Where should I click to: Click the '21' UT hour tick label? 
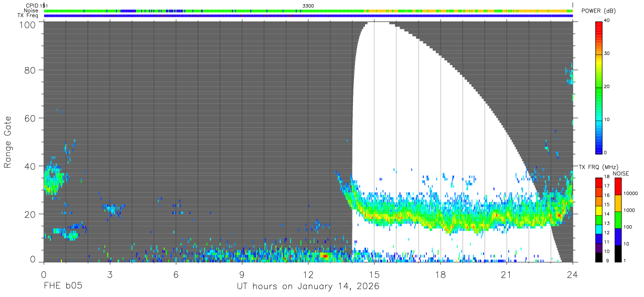[x=507, y=274]
